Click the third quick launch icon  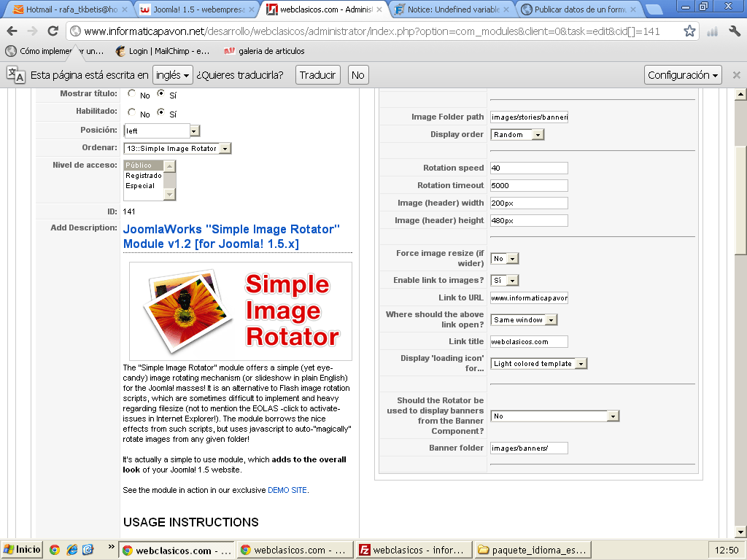pyautogui.click(x=88, y=550)
